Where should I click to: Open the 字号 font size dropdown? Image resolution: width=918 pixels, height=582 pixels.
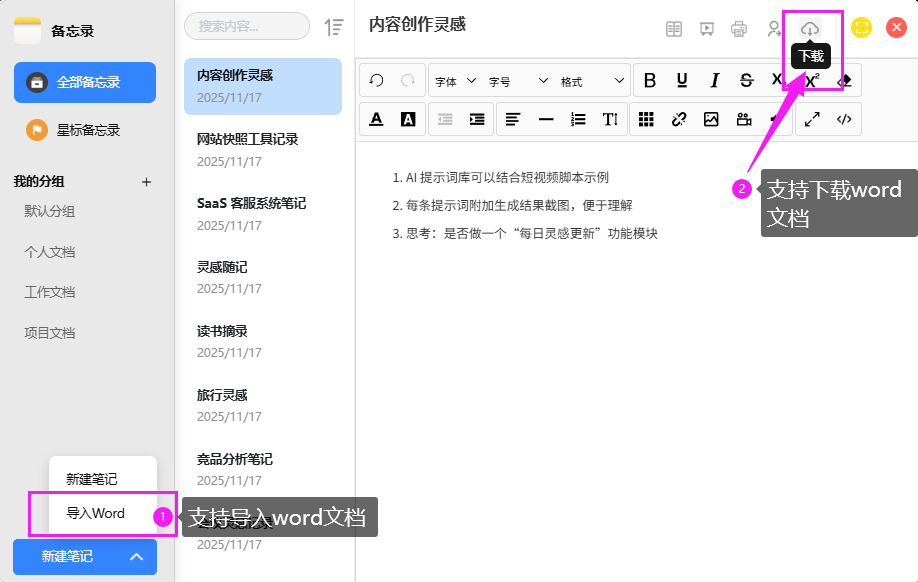click(x=517, y=81)
